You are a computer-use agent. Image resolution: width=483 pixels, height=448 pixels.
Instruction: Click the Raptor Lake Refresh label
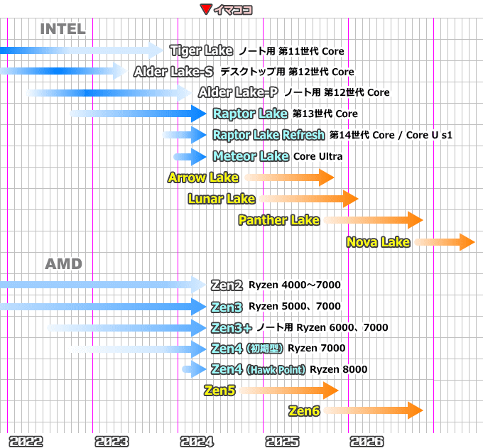(268, 135)
